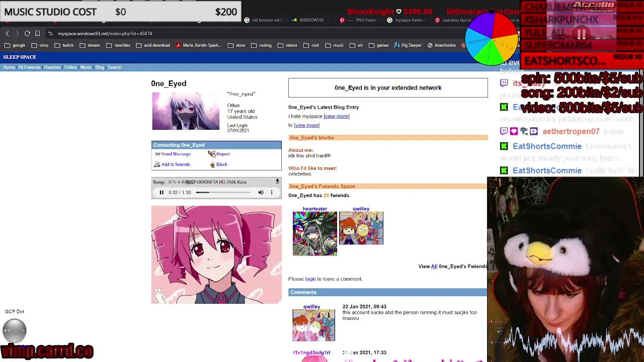Go back with the browser back arrow
This screenshot has width=644, height=362.
click(x=8, y=33)
